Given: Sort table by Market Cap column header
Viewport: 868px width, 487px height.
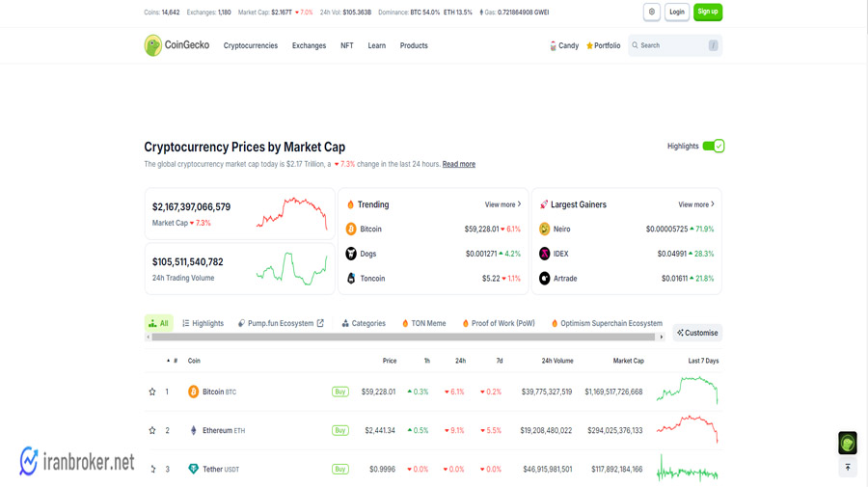Looking at the screenshot, I should [x=628, y=361].
